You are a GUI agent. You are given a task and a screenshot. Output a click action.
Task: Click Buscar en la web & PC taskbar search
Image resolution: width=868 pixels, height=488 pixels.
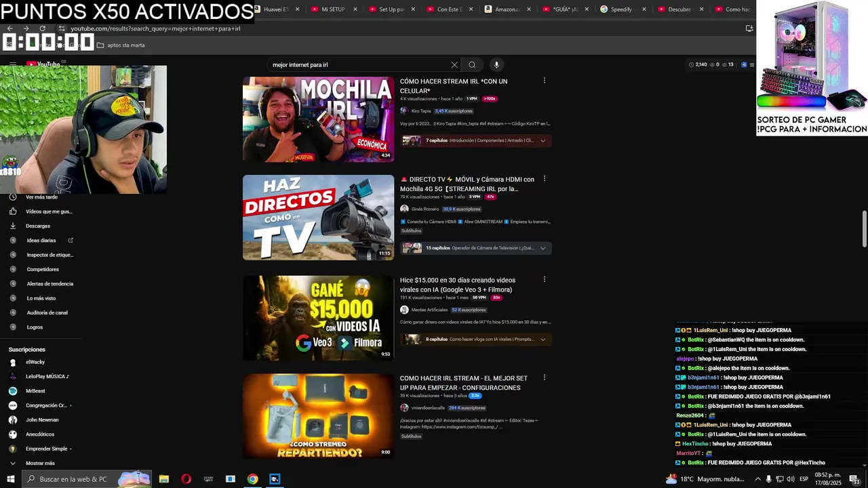click(x=85, y=479)
